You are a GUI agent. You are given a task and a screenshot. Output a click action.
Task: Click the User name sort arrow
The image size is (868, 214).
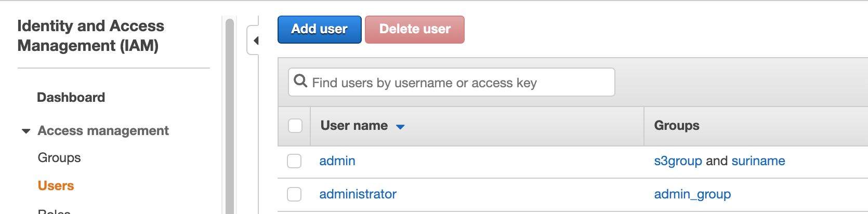[x=400, y=126]
